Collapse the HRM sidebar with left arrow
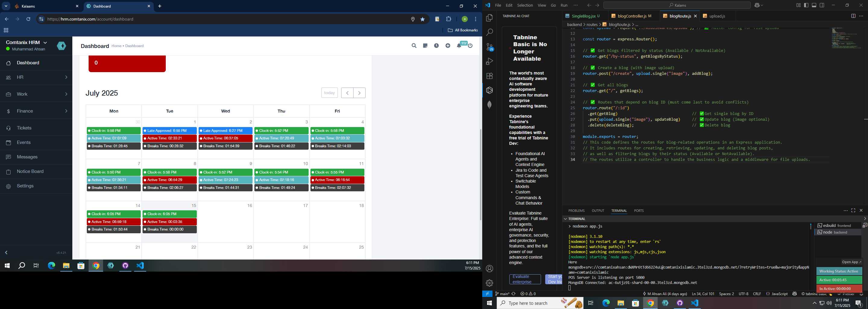 coord(6,253)
